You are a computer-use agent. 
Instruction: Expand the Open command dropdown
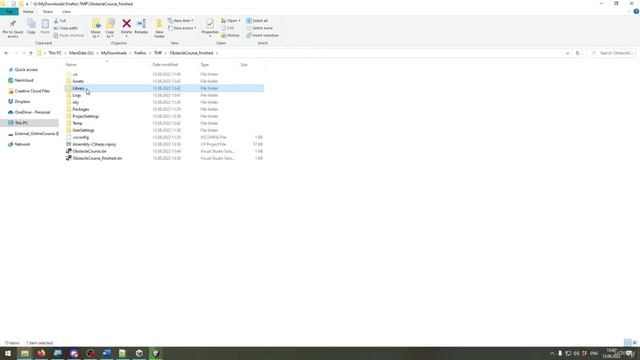pos(240,20)
